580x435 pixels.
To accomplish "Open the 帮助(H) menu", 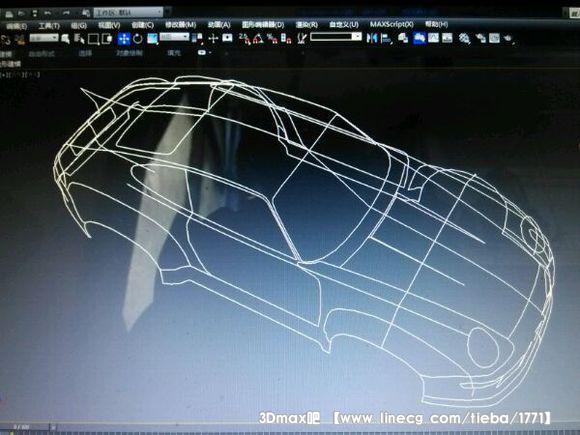I will pyautogui.click(x=436, y=24).
